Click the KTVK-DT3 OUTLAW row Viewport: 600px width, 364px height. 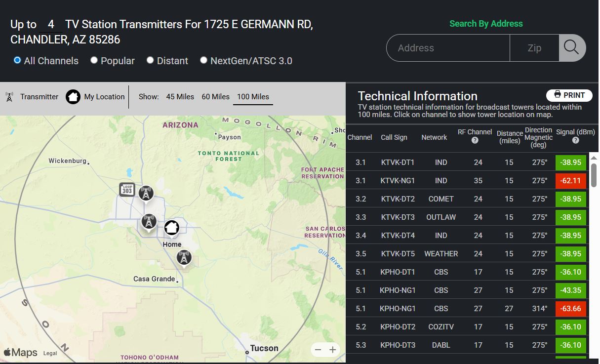468,217
